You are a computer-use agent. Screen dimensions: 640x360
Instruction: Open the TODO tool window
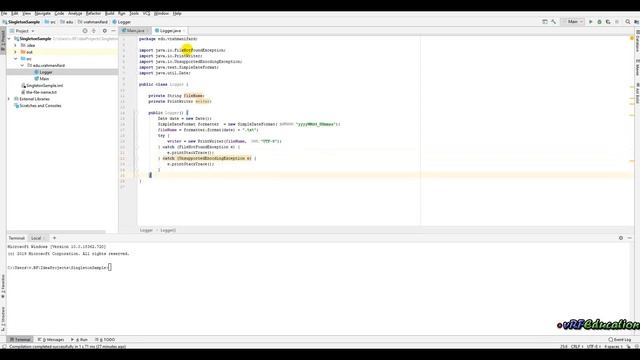(105, 340)
